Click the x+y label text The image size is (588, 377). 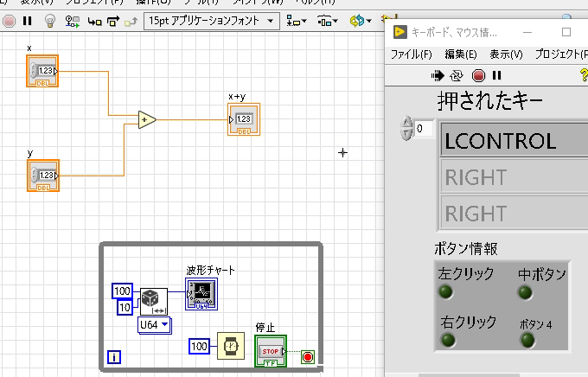[237, 97]
